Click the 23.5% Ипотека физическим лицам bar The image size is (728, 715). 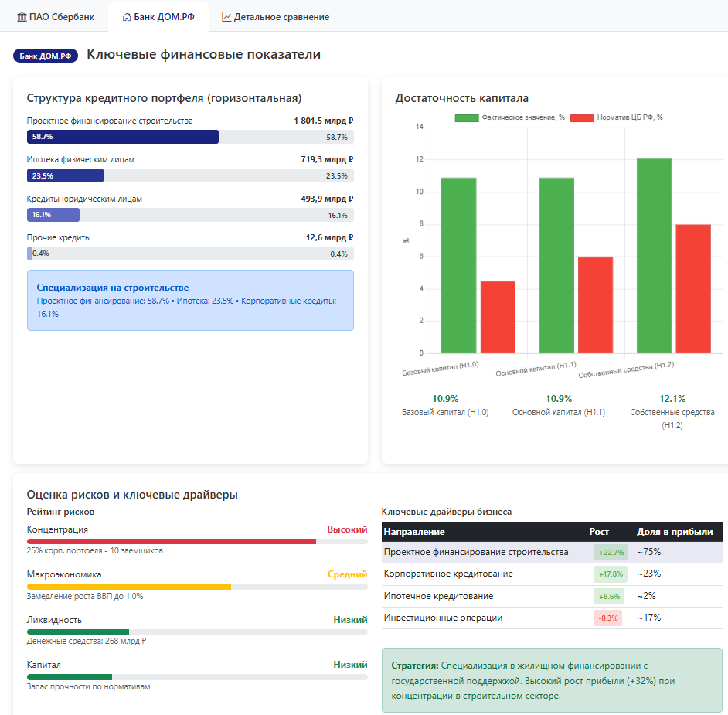coord(66,175)
